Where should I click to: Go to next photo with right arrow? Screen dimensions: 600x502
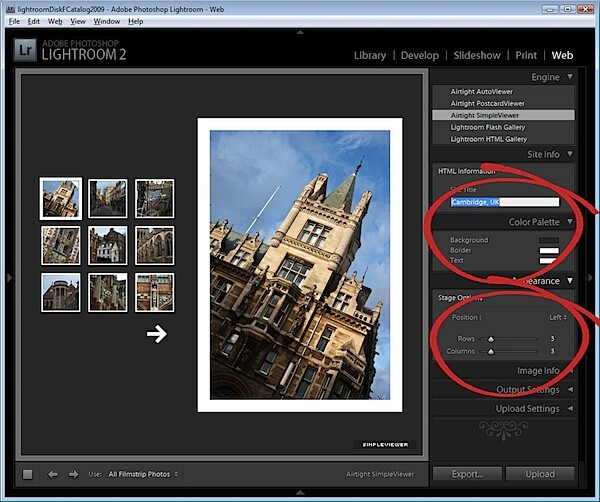click(73, 474)
